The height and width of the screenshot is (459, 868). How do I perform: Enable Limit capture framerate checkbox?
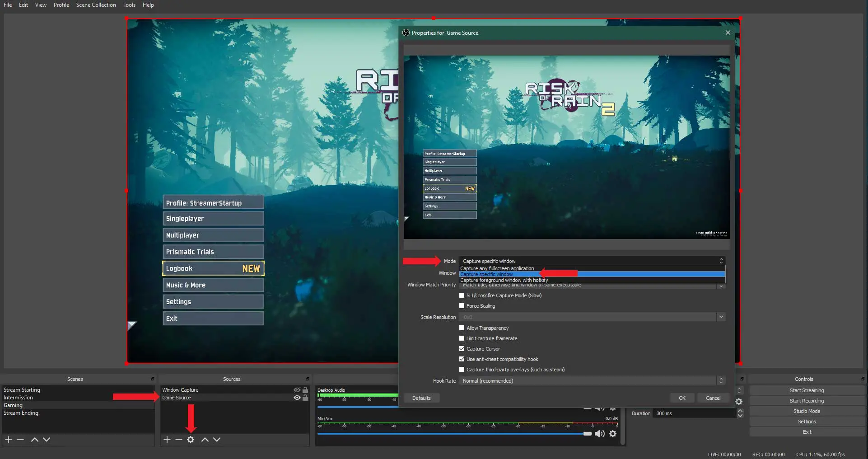pyautogui.click(x=462, y=338)
